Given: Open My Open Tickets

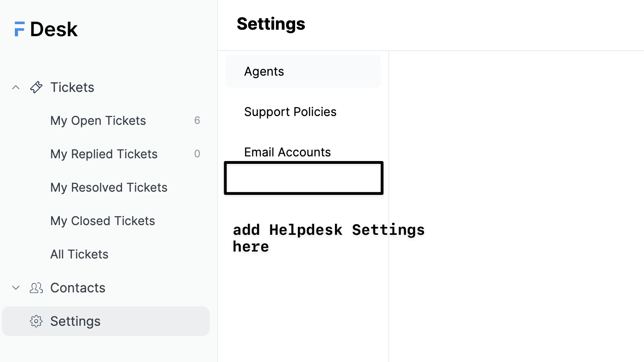Looking at the screenshot, I should [98, 120].
